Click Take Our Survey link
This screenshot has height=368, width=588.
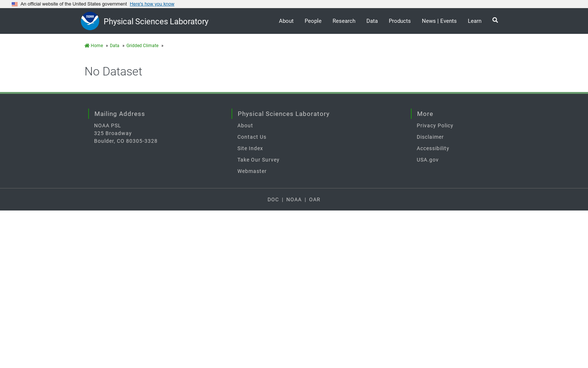258,160
